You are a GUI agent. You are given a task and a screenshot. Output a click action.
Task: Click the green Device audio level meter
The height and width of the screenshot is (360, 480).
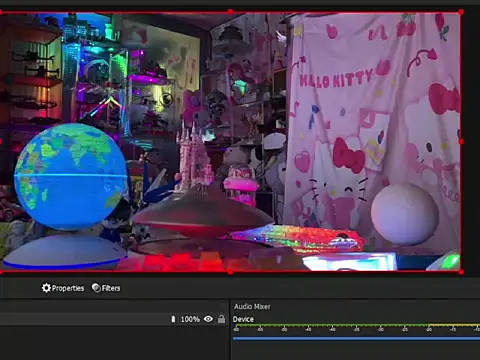point(330,325)
